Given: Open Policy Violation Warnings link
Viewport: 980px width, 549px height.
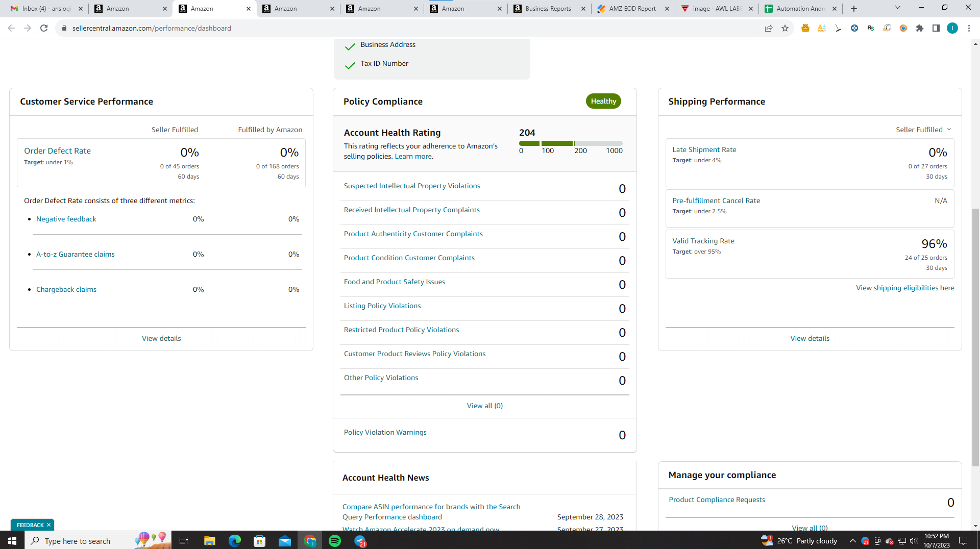Looking at the screenshot, I should click(385, 432).
